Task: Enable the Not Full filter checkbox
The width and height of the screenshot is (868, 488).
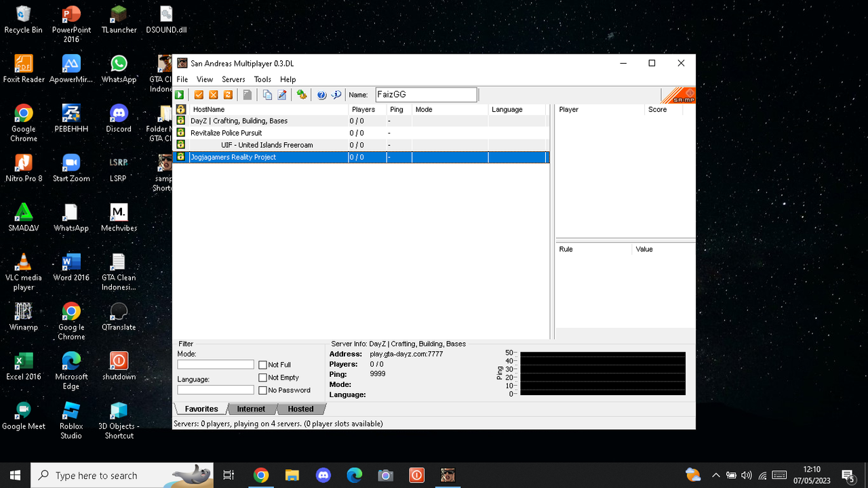Action: (262, 365)
